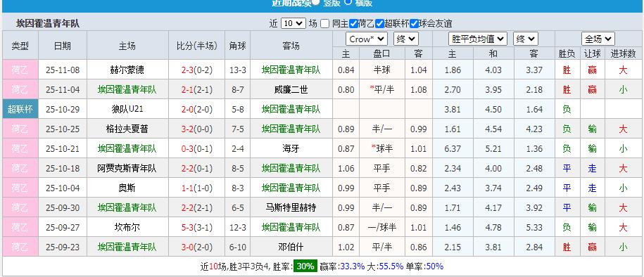Click home team 阿贾克斯青年队

point(127,168)
